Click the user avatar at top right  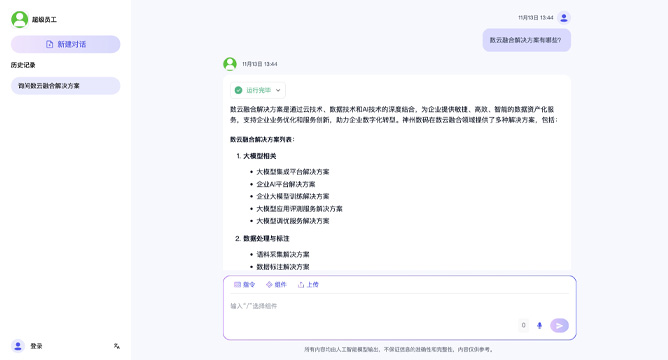pos(564,18)
